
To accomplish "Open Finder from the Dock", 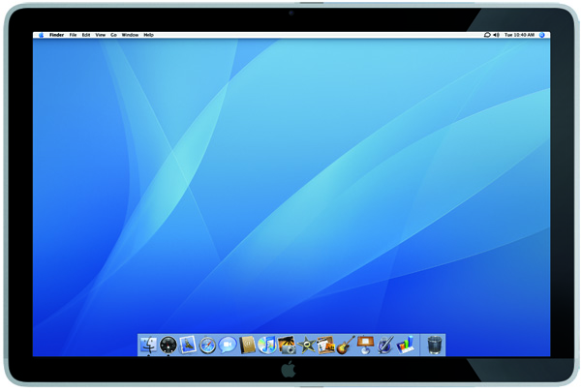I will (x=148, y=345).
